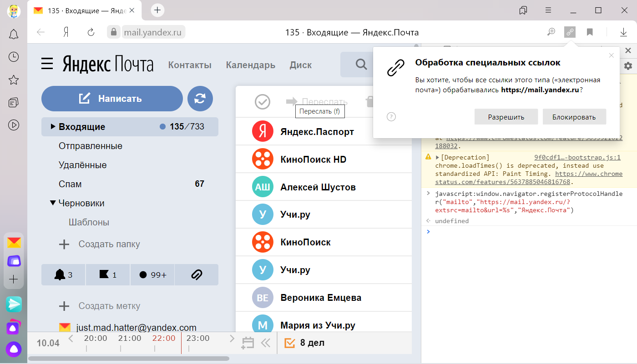The width and height of the screenshot is (637, 364).
Task: Open new browser tab
Action: click(x=157, y=10)
